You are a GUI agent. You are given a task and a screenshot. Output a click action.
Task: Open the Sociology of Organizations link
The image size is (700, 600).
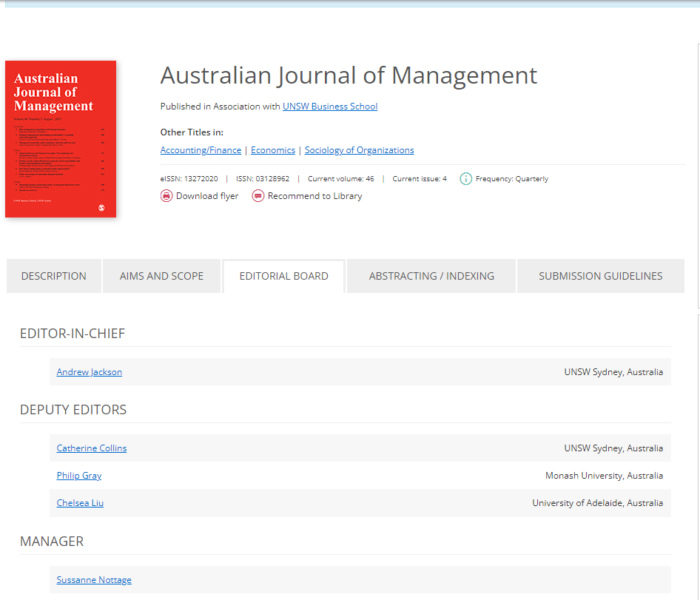coord(360,150)
